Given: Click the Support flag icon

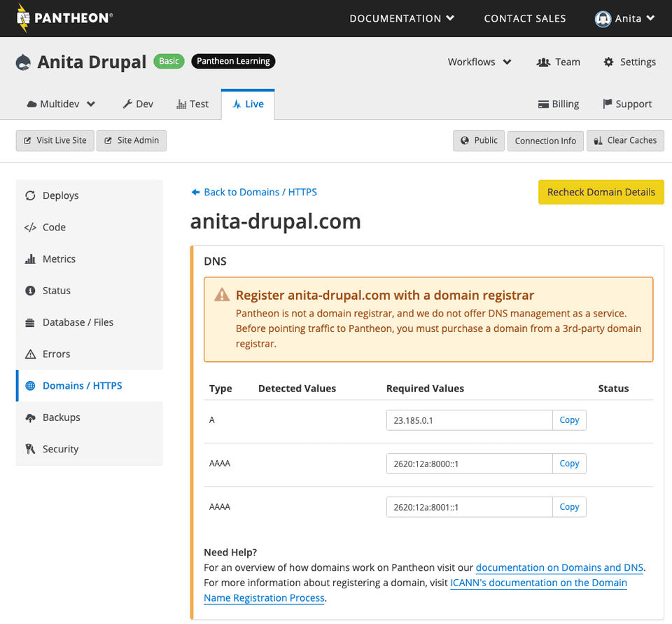Looking at the screenshot, I should click(x=607, y=104).
